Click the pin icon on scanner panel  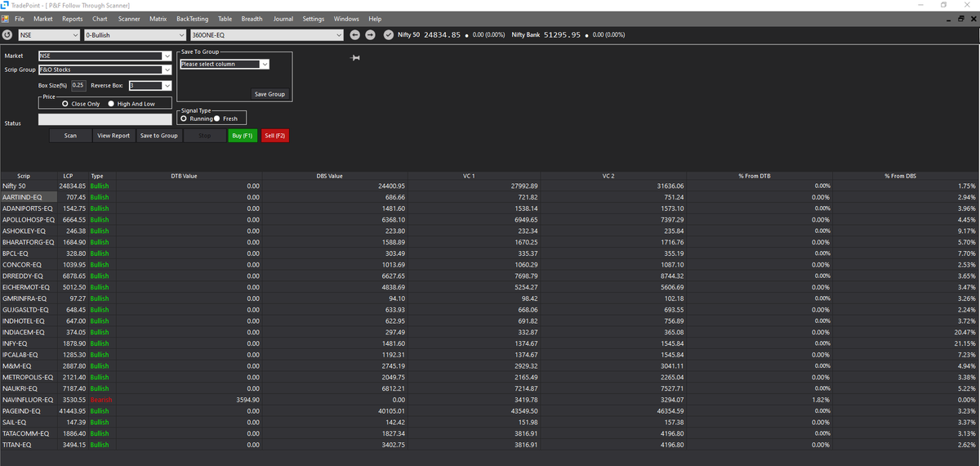point(354,57)
